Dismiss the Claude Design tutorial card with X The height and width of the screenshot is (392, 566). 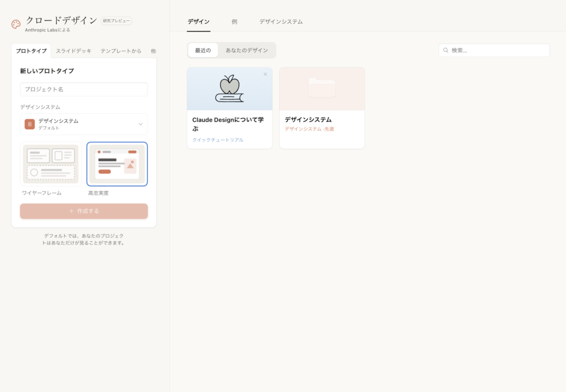click(x=265, y=74)
